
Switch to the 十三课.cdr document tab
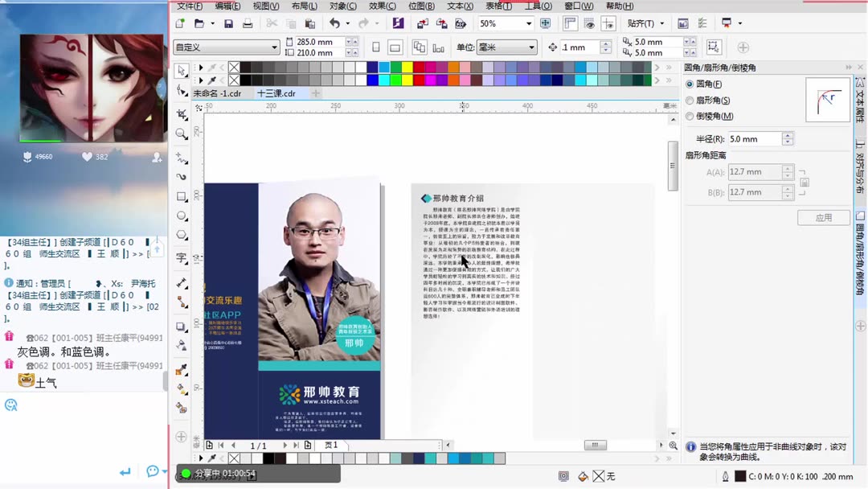click(x=276, y=93)
